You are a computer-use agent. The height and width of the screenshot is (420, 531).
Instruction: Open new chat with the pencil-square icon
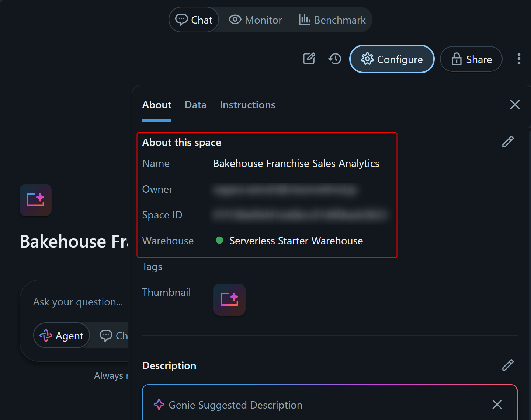tap(309, 59)
